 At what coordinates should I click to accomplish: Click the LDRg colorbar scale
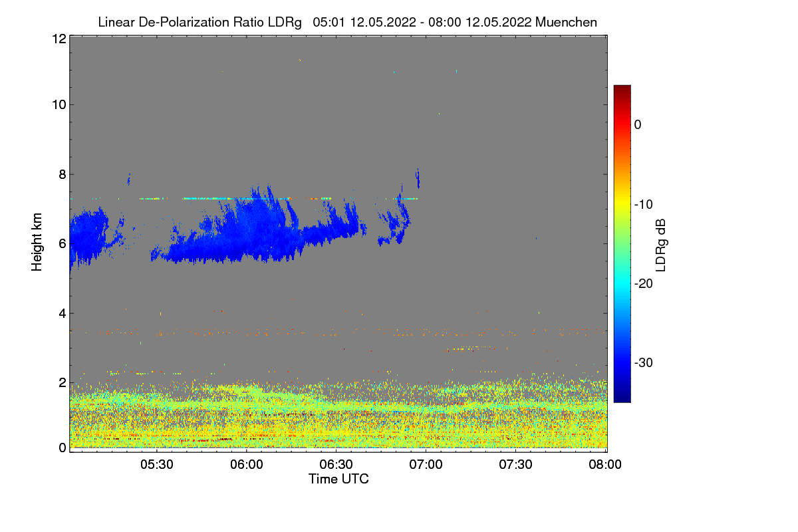pyautogui.click(x=622, y=243)
